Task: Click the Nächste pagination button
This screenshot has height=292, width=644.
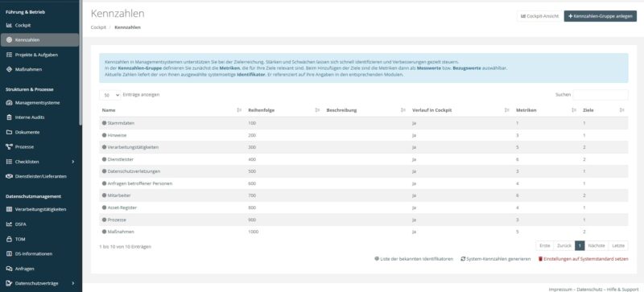Action: pyautogui.click(x=596, y=245)
